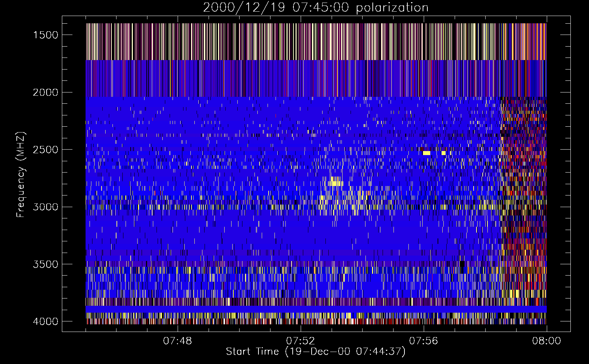589x364 pixels.
Task: Click the plot title '2000/12/19 07:45:00 polarization'
Action: 316,8
